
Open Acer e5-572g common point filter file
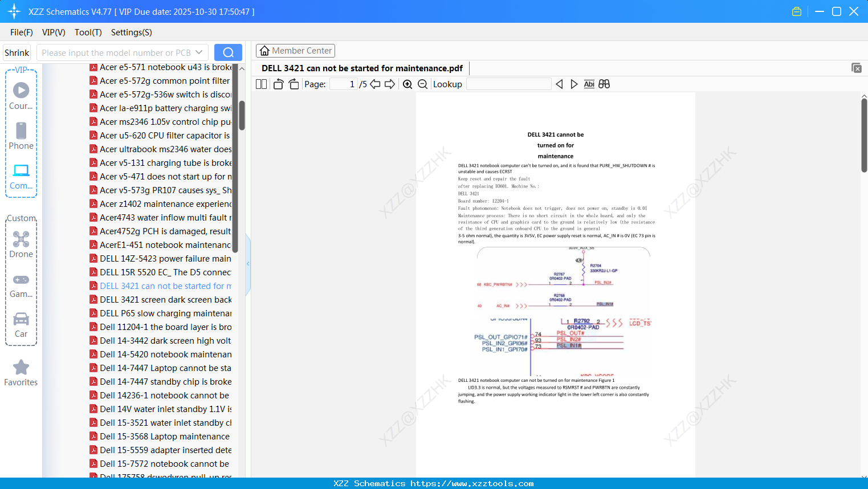(160, 81)
